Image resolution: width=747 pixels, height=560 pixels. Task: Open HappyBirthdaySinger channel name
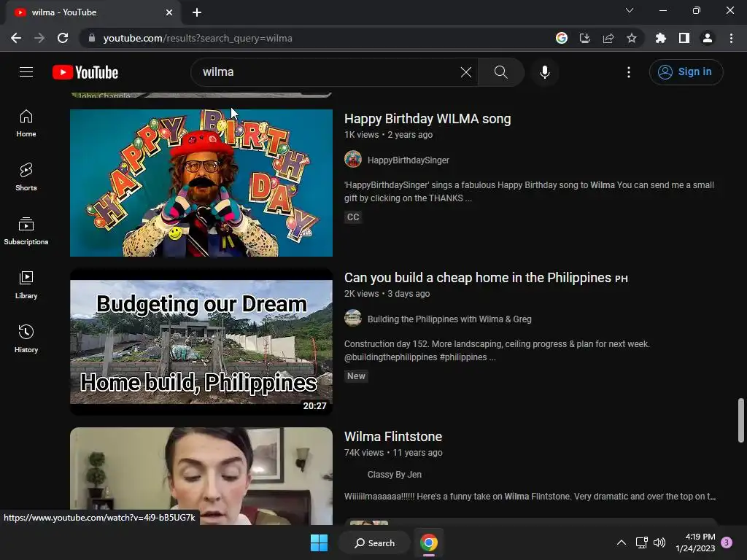pyautogui.click(x=409, y=160)
